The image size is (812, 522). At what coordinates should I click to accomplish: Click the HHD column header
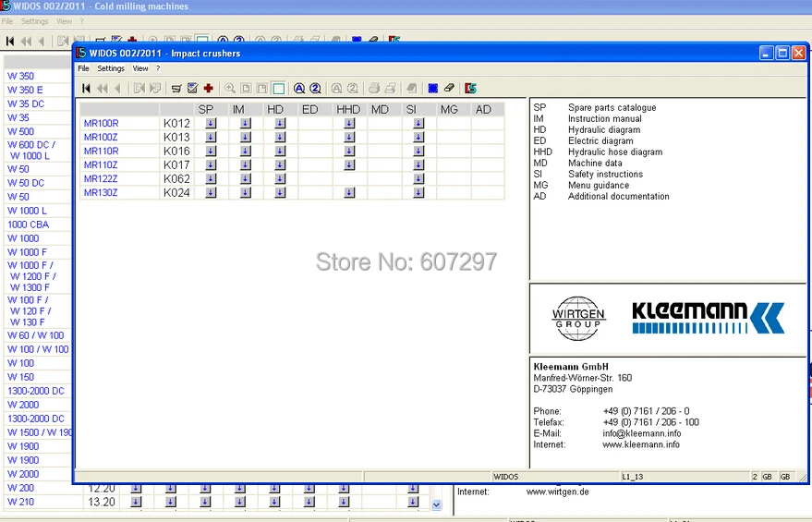(348, 109)
